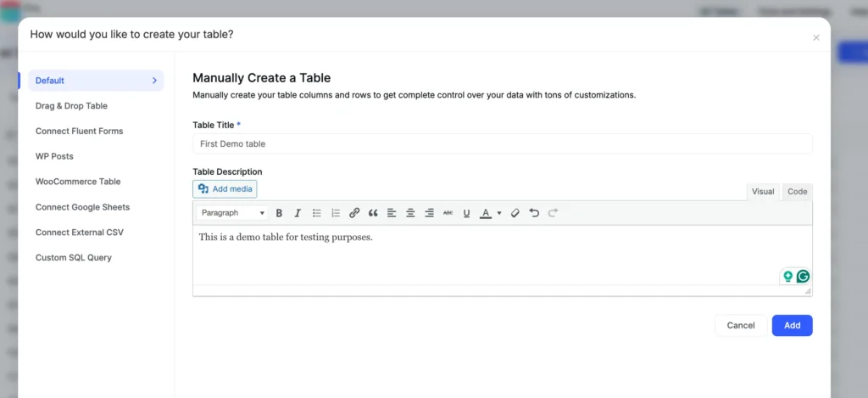This screenshot has width=868, height=398.
Task: Click the Table Title input field
Action: [502, 143]
